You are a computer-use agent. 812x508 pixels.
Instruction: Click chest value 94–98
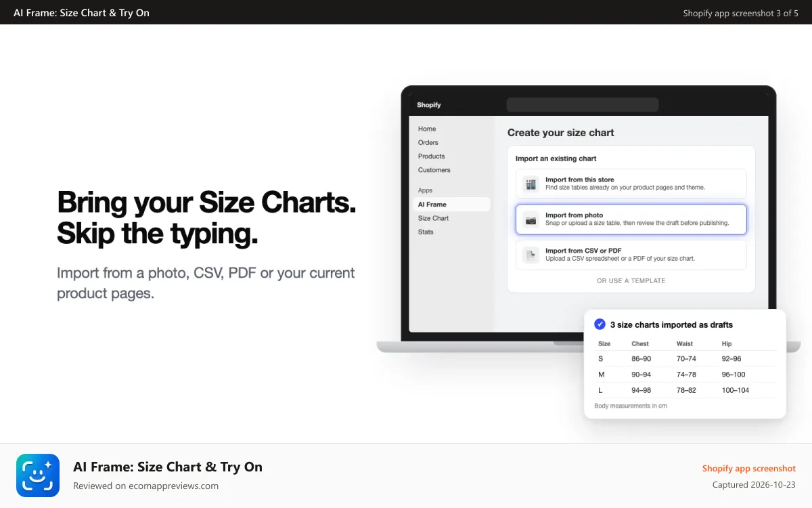641,390
